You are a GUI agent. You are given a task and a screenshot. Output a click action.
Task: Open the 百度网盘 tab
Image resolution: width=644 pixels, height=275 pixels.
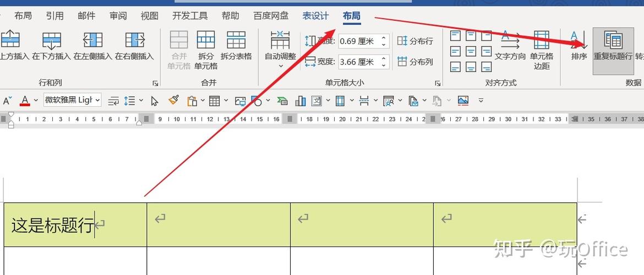pos(271,16)
